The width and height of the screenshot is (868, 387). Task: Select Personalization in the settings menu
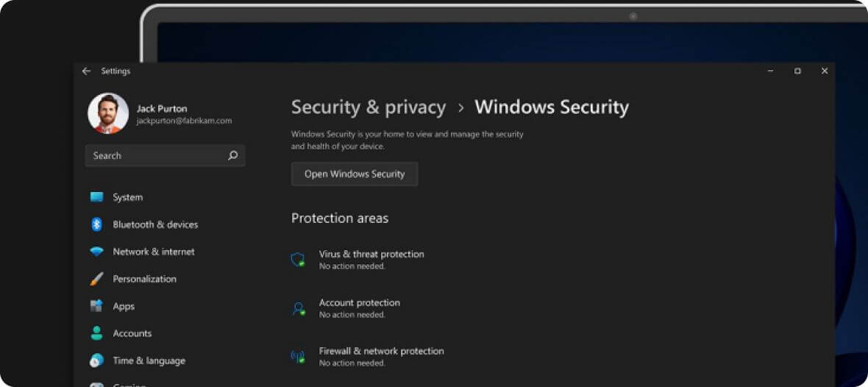click(144, 279)
